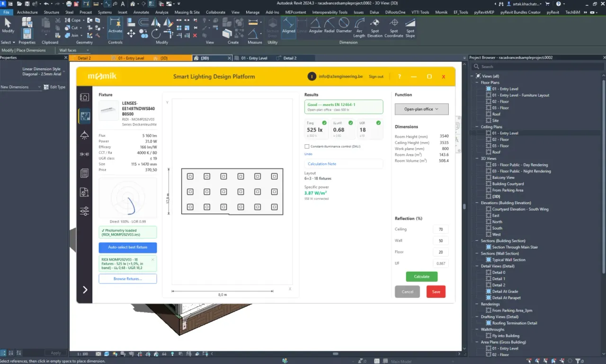The height and width of the screenshot is (364, 606).
Task: Activate the Diameter dimension tool
Action: click(x=344, y=26)
